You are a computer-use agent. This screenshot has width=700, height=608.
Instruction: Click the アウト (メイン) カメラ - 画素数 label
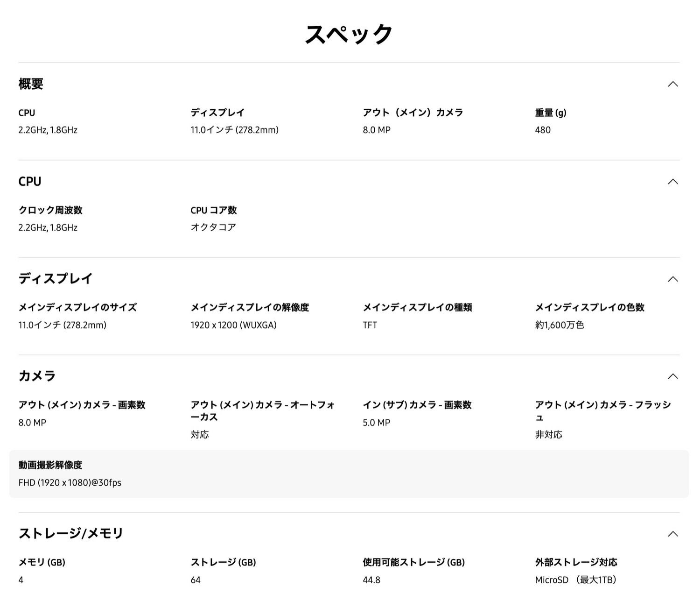[x=82, y=405]
